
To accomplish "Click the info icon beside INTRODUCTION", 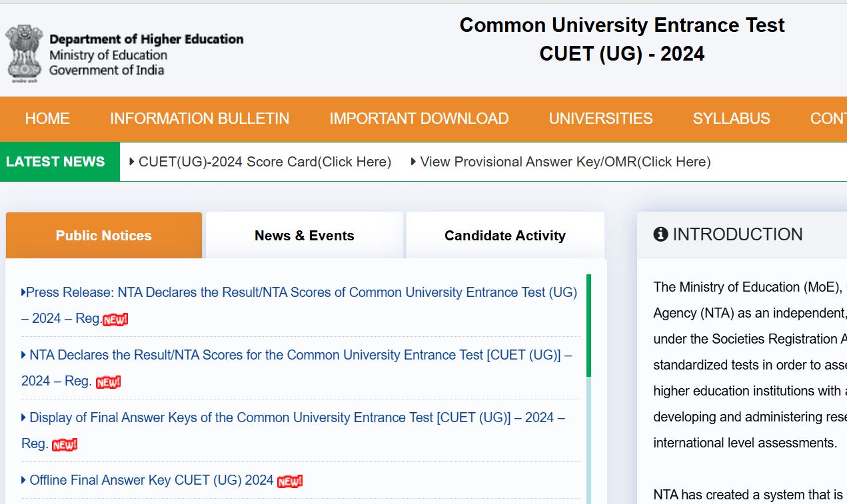I will 660,234.
